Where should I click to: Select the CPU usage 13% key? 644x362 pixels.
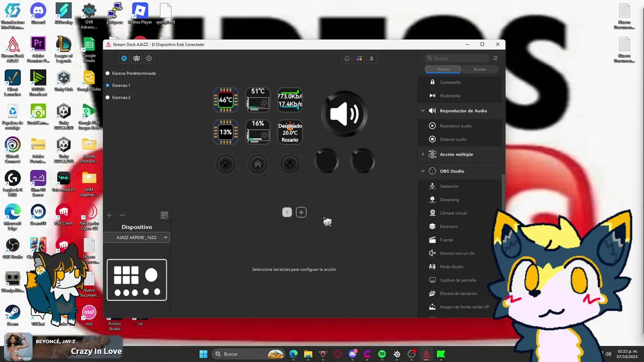point(225,132)
